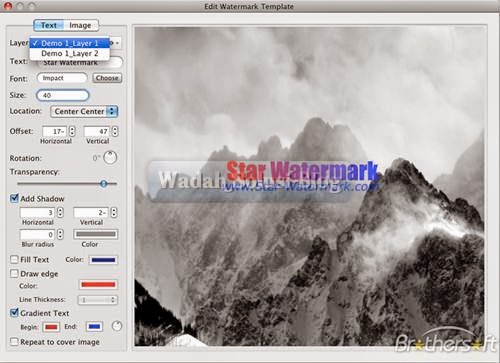
Task: Click the shadow Vertical stepper arrows
Action: (x=114, y=212)
